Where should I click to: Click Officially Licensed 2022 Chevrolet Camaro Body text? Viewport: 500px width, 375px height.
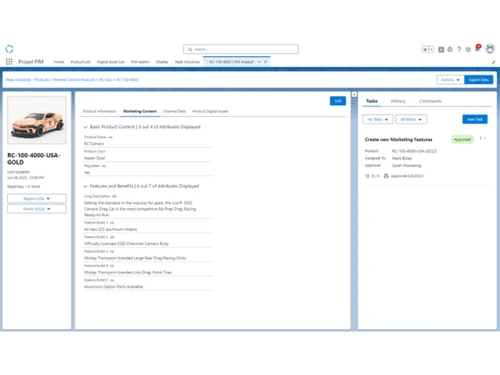point(126,244)
